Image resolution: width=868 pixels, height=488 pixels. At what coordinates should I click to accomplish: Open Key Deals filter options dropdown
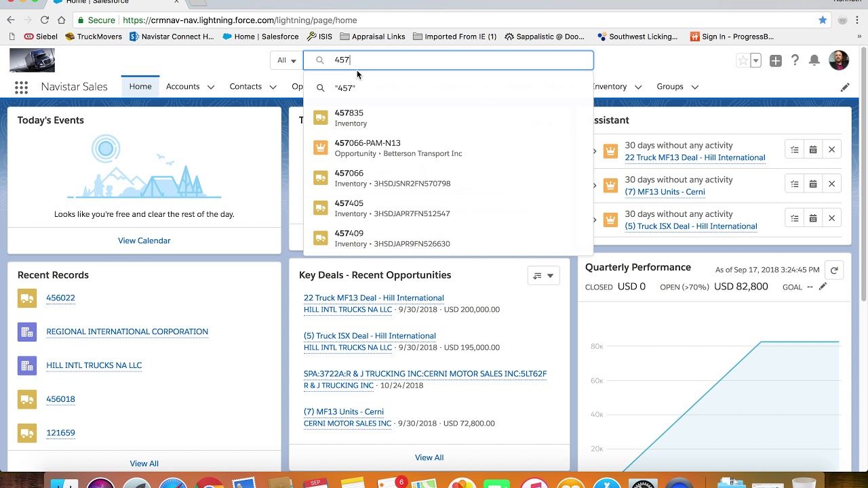543,276
